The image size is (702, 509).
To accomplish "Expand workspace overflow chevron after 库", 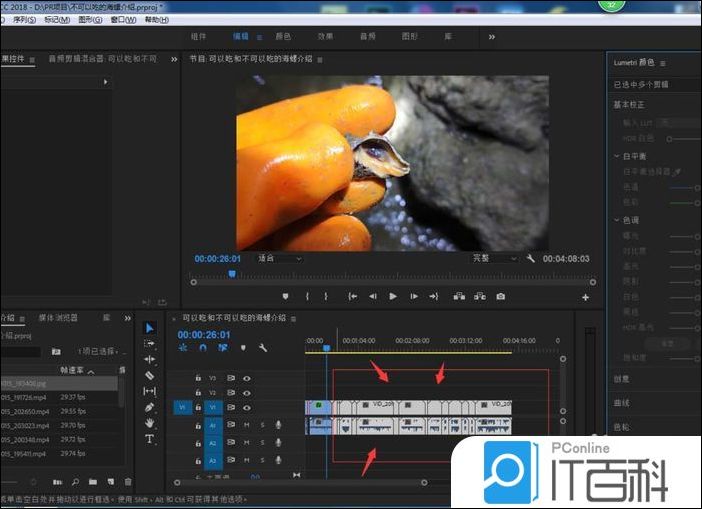I will tap(491, 36).
